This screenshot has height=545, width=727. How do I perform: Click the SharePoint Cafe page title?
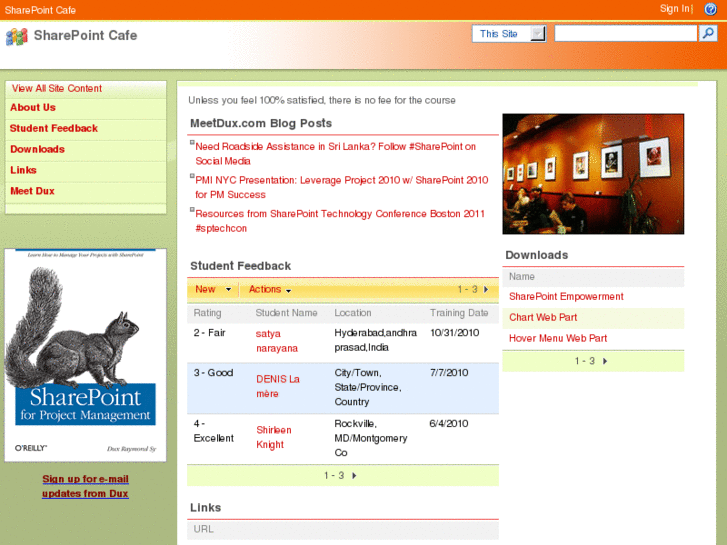tap(85, 35)
